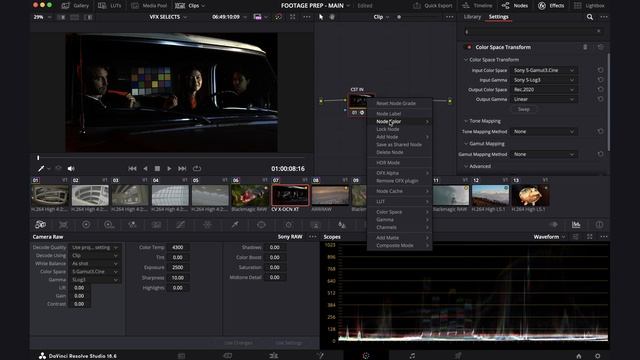Expand the scopes to full window
The width and height of the screenshot is (640, 360).
pos(589,237)
